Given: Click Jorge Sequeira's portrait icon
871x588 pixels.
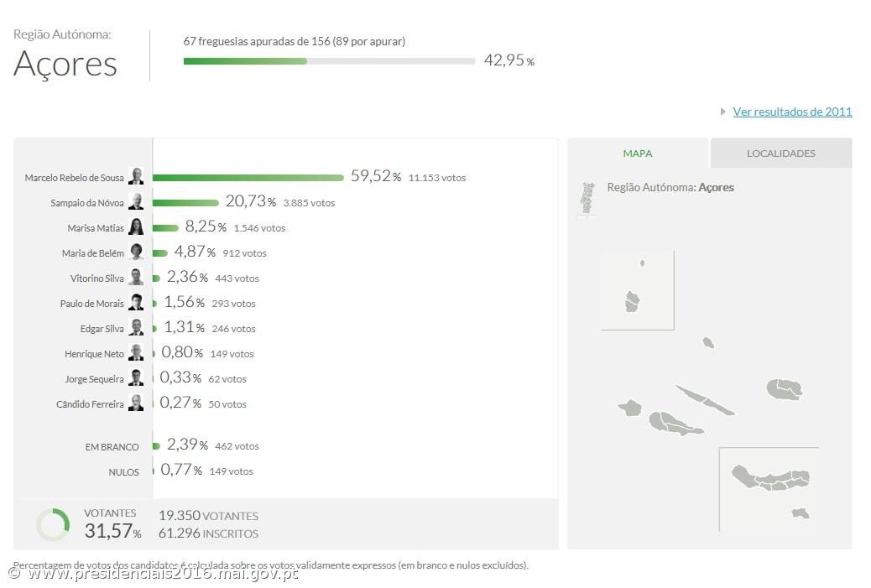Looking at the screenshot, I should point(136,378).
